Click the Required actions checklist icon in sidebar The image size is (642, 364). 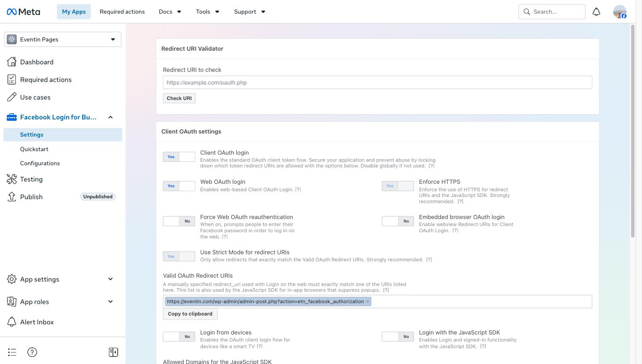(x=12, y=80)
